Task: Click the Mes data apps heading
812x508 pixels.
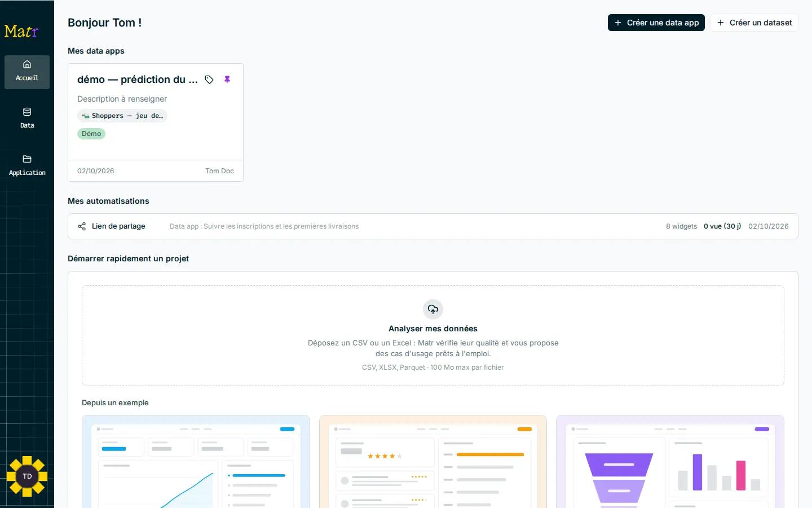Action: coord(96,51)
